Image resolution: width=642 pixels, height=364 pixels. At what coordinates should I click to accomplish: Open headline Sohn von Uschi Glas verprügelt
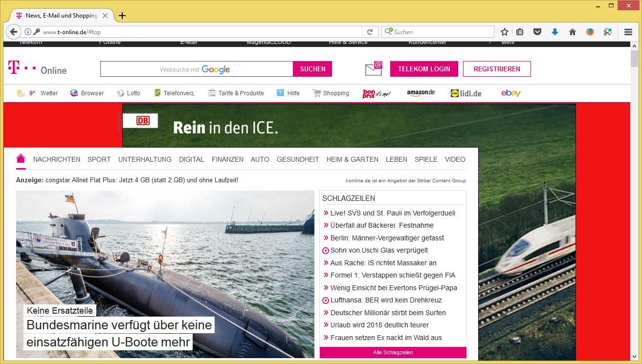coord(379,250)
